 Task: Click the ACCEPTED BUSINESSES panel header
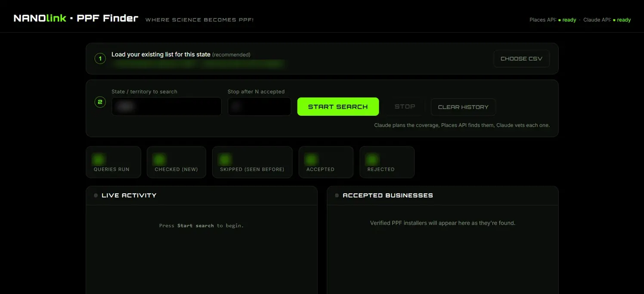443,195
